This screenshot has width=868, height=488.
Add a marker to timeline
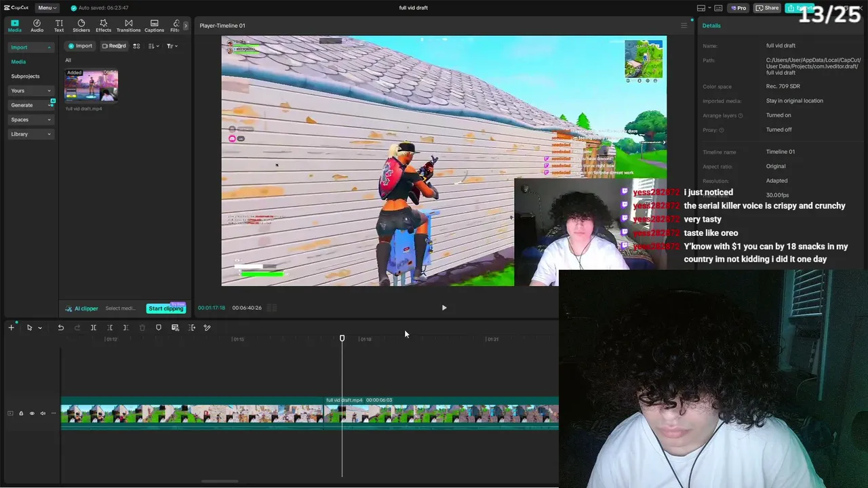(159, 327)
